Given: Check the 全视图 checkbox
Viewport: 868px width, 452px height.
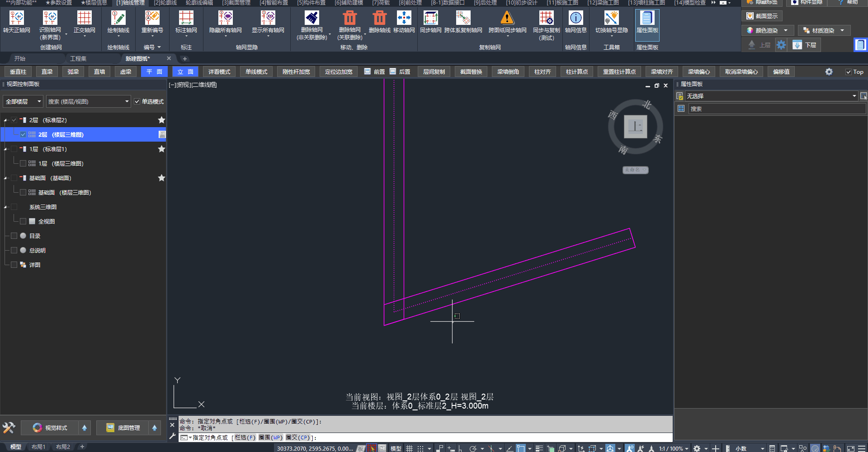Looking at the screenshot, I should click(x=23, y=221).
